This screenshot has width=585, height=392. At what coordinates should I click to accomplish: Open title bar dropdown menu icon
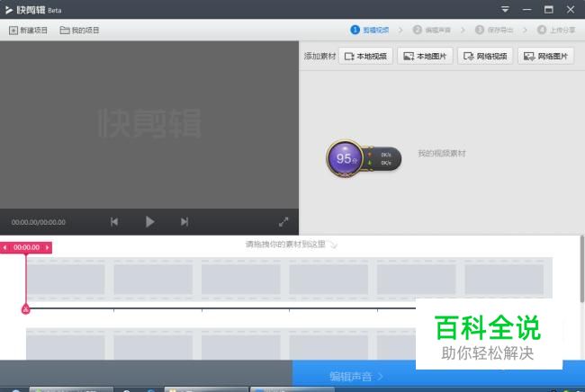[x=505, y=9]
